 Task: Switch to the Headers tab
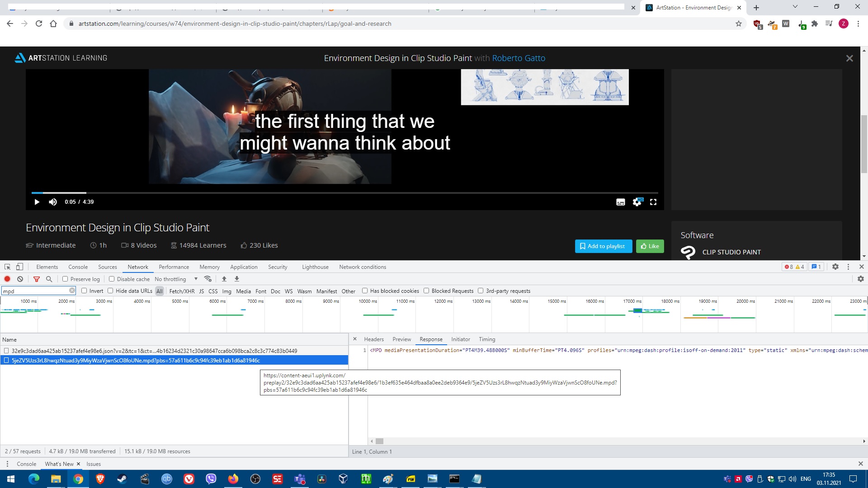click(x=373, y=339)
